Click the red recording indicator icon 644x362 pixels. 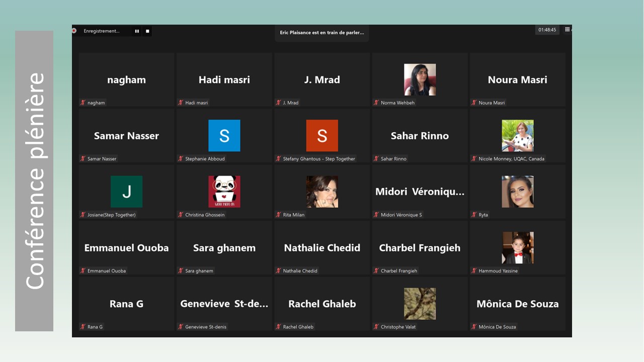(74, 31)
